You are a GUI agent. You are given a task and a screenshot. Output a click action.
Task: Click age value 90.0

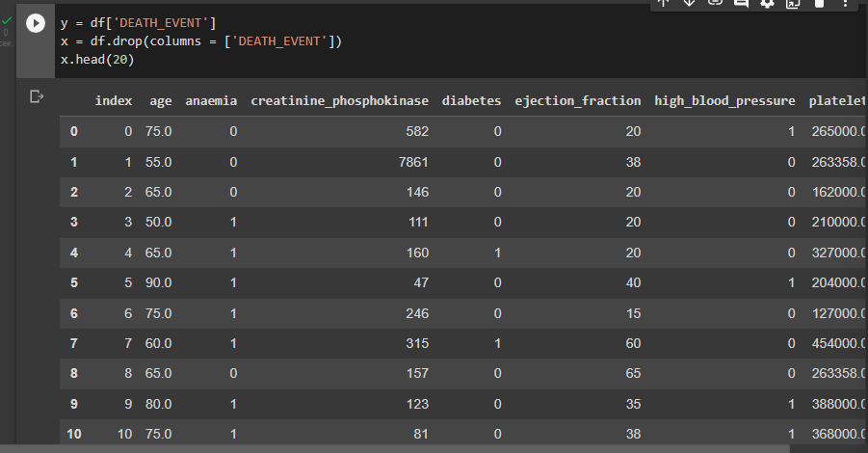158,282
